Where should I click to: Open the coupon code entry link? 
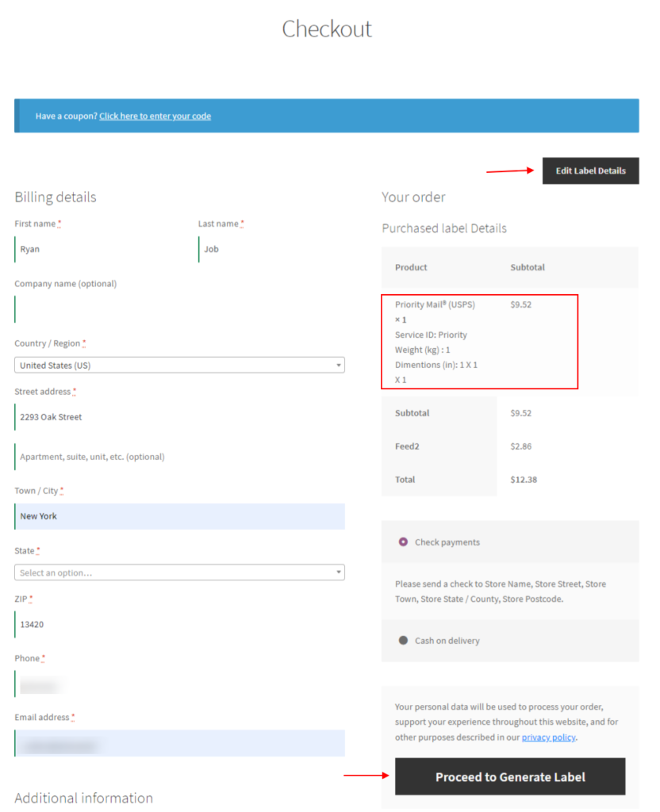pos(155,115)
